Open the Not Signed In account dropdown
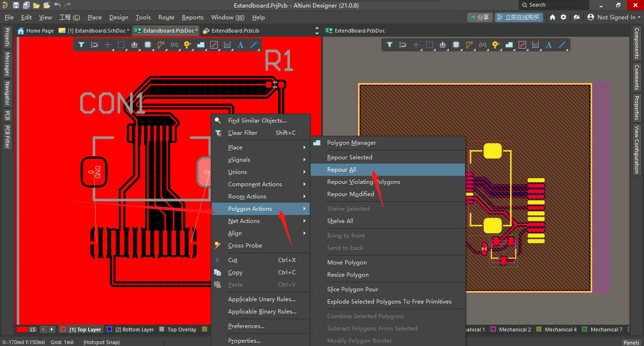644x346 pixels. pos(614,17)
